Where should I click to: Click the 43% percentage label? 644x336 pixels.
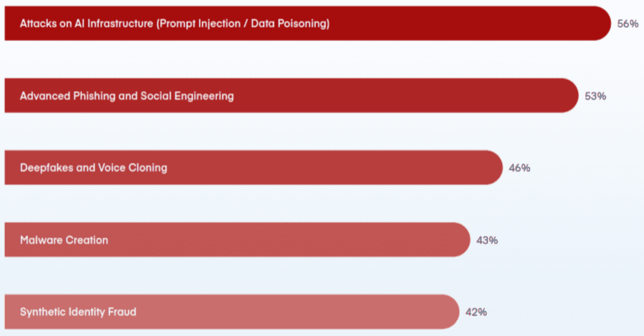487,240
